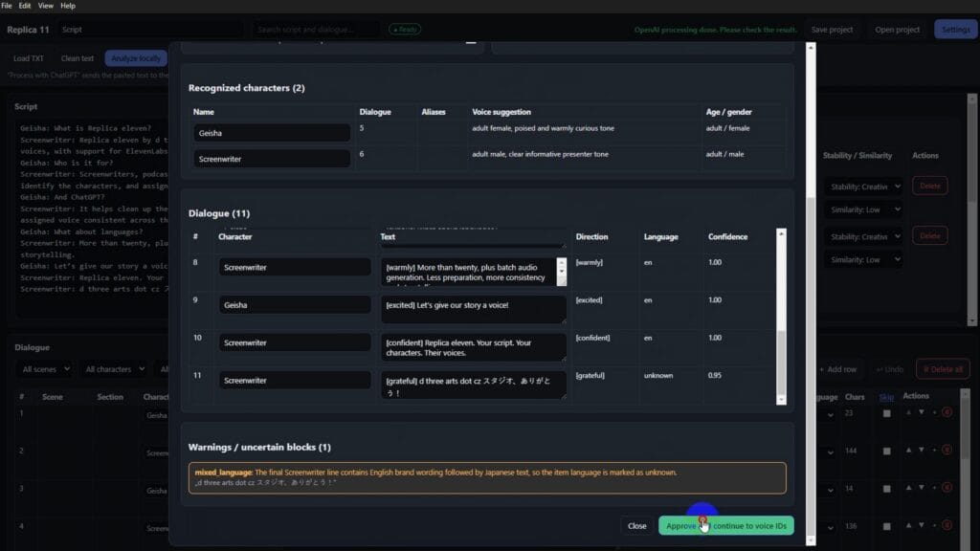Open the upper Stability: Creative dropdown
980x551 pixels.
[x=864, y=187]
